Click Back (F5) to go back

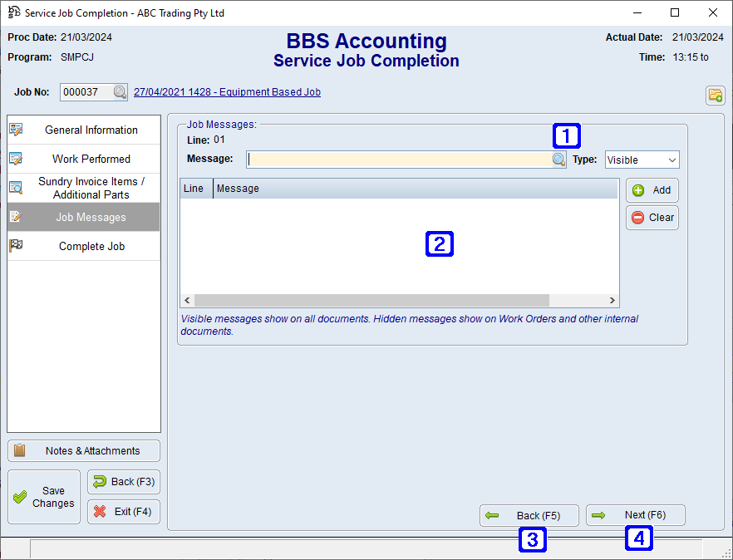pyautogui.click(x=529, y=515)
